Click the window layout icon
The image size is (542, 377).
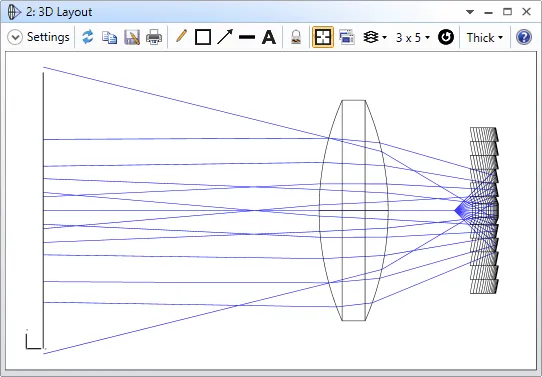(x=347, y=37)
